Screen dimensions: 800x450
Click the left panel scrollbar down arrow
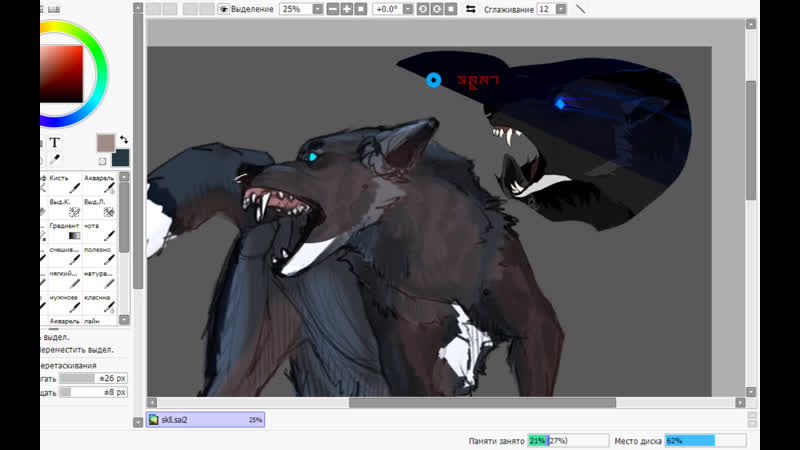click(x=138, y=422)
